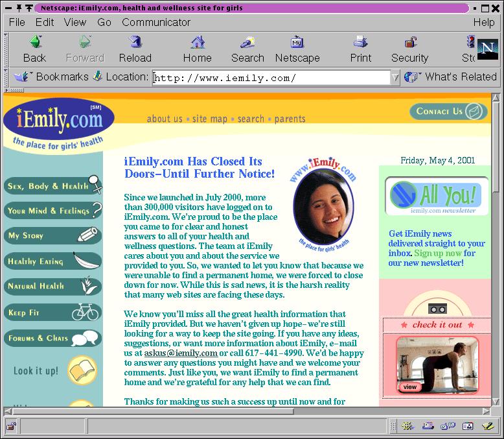Click the All You! newsletter banner
504x439 pixels.
pyautogui.click(x=437, y=196)
